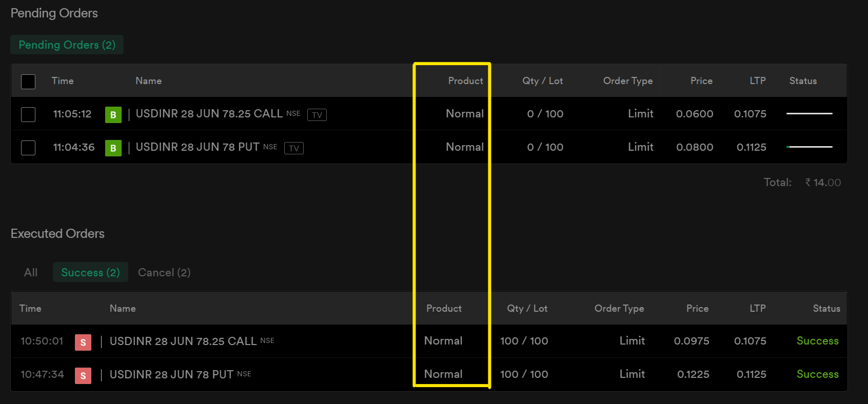The height and width of the screenshot is (404, 868).
Task: Click the status progress bar of 78.25 CALL
Action: (810, 113)
